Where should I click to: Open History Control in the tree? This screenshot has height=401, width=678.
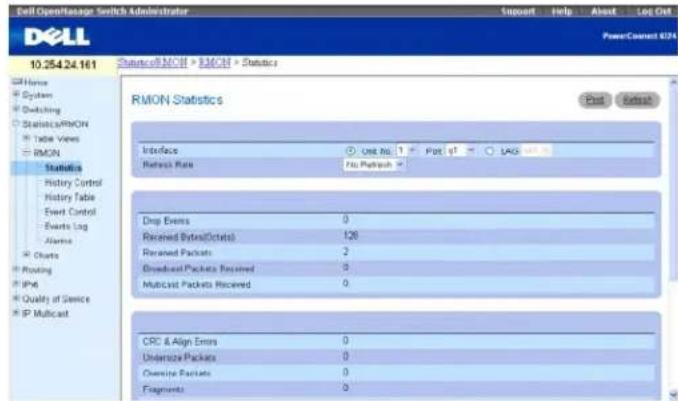tap(73, 183)
